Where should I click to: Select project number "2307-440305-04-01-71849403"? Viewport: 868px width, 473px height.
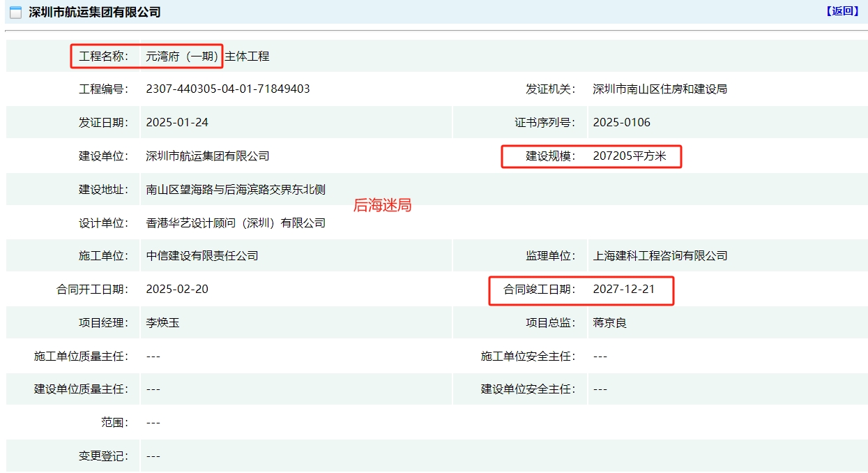click(x=228, y=89)
